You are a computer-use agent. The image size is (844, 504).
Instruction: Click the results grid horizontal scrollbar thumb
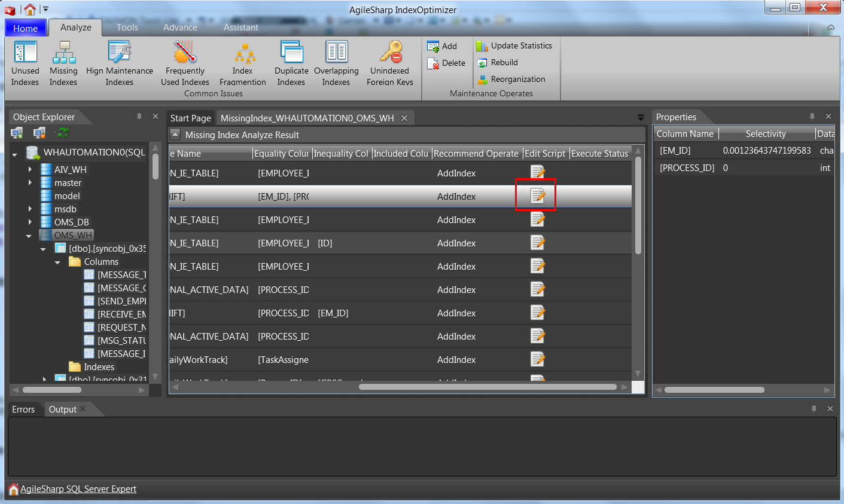[x=487, y=387]
